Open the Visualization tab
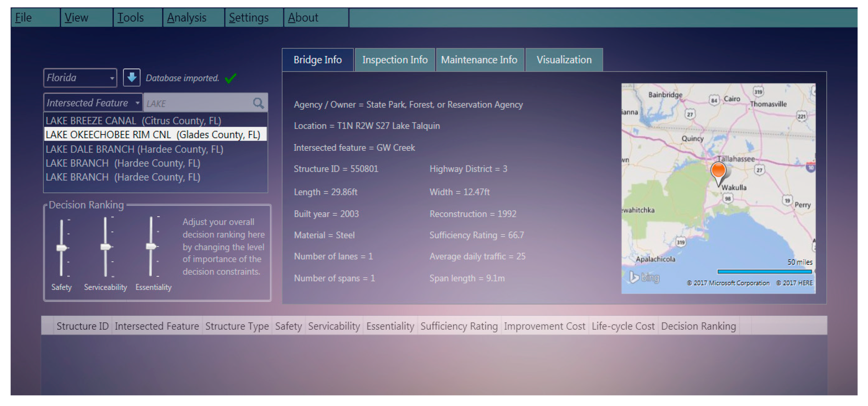The width and height of the screenshot is (868, 406). pyautogui.click(x=564, y=60)
